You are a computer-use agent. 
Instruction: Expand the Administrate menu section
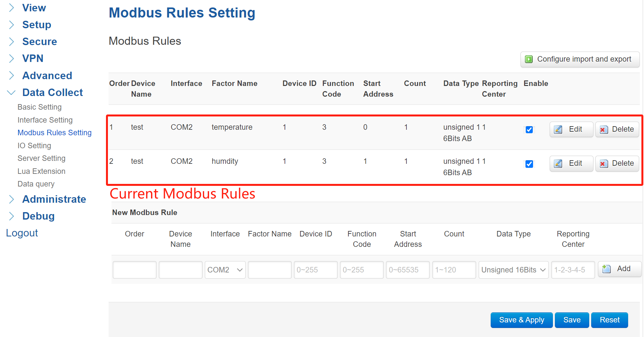click(x=11, y=199)
